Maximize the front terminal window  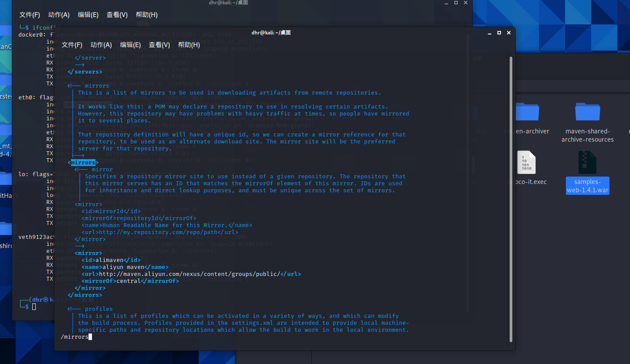pyautogui.click(x=499, y=33)
